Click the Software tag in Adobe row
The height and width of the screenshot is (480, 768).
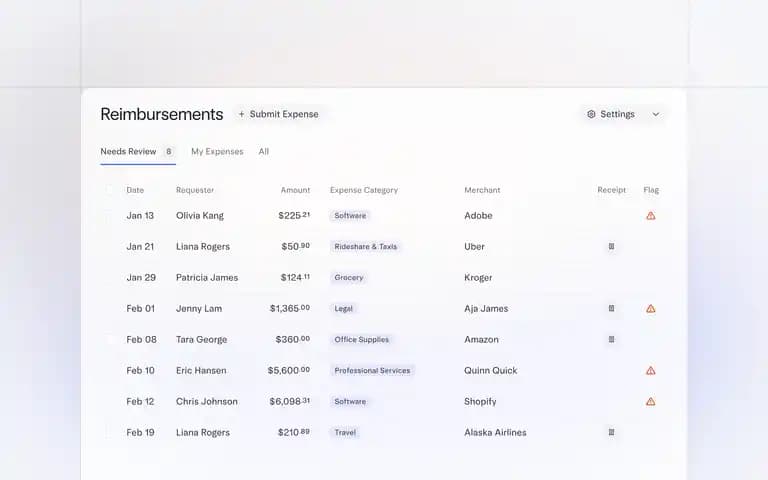(350, 216)
